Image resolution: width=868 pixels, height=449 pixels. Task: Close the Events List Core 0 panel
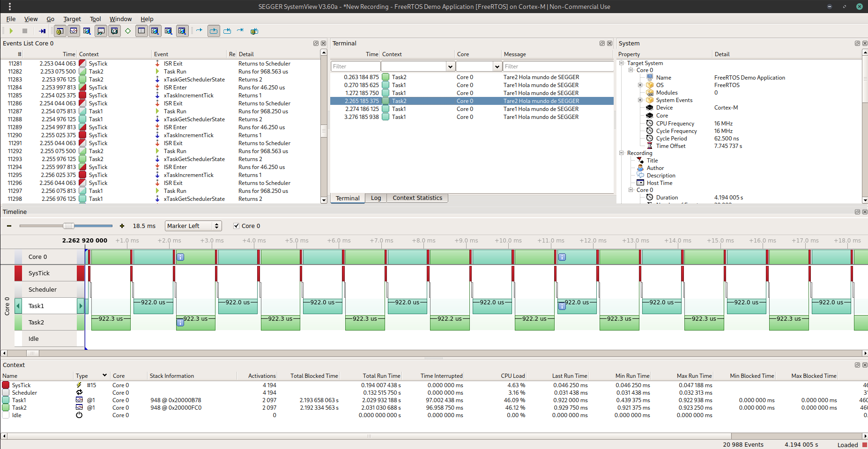323,43
